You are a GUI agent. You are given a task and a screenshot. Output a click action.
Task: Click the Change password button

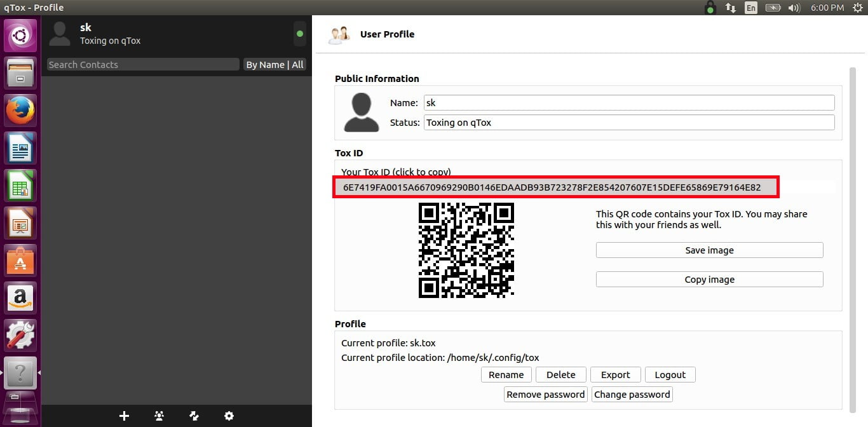(632, 395)
